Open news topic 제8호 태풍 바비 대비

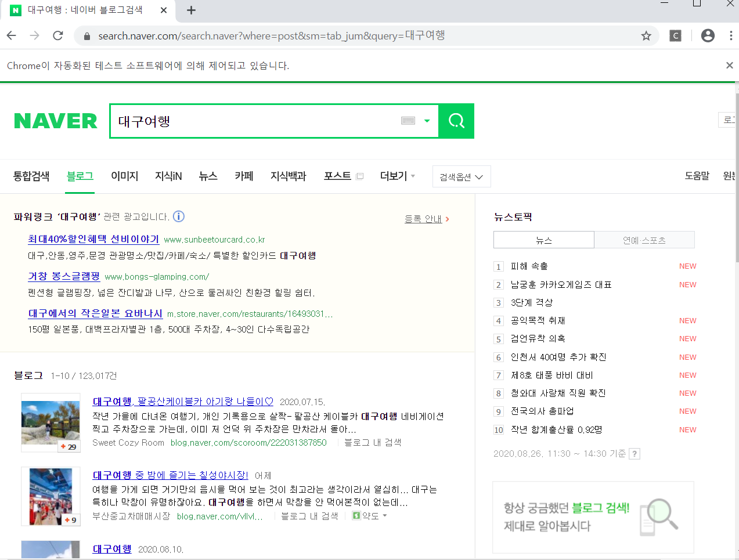click(552, 375)
